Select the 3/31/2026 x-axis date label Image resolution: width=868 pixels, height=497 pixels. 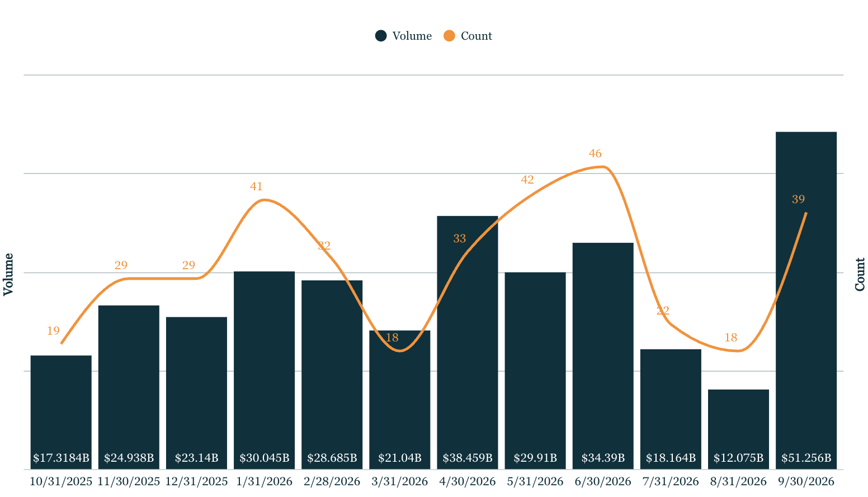[x=400, y=481]
